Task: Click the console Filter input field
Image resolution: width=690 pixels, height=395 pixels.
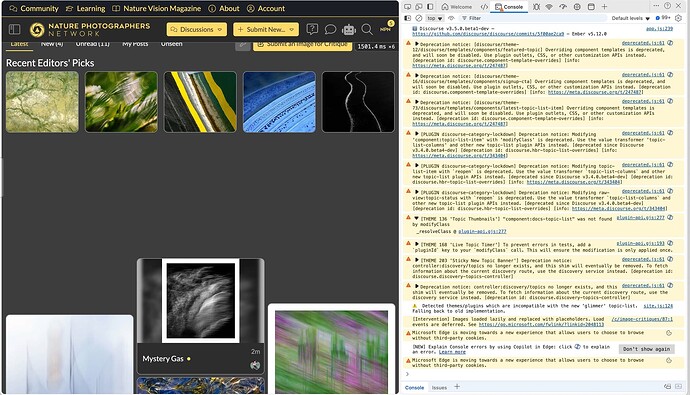Action: tap(533, 18)
